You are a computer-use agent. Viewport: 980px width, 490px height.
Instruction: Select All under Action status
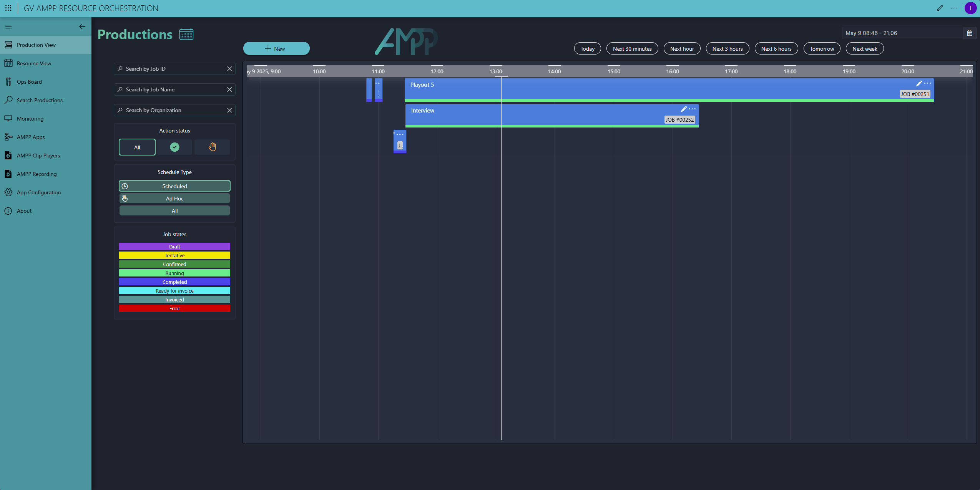pos(137,147)
